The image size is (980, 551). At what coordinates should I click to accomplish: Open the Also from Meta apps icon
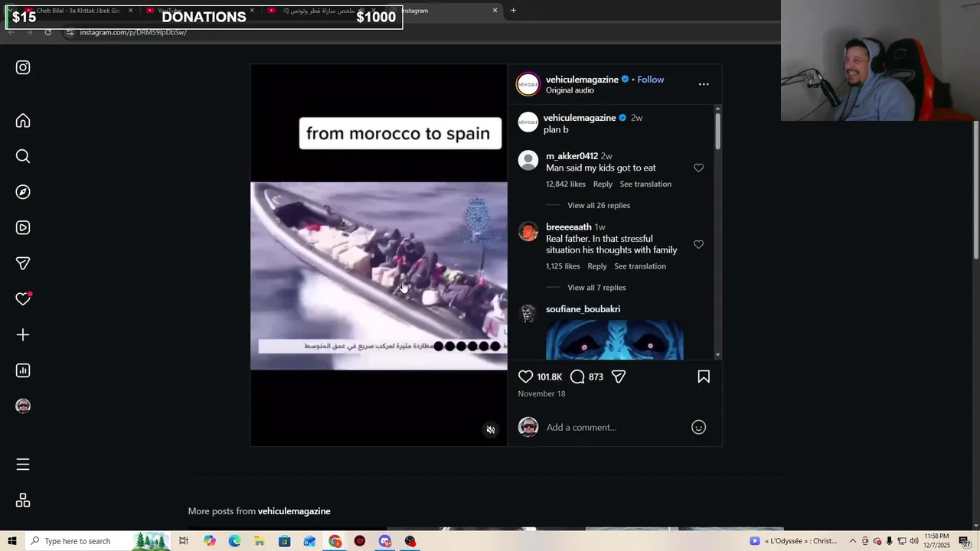tap(23, 500)
